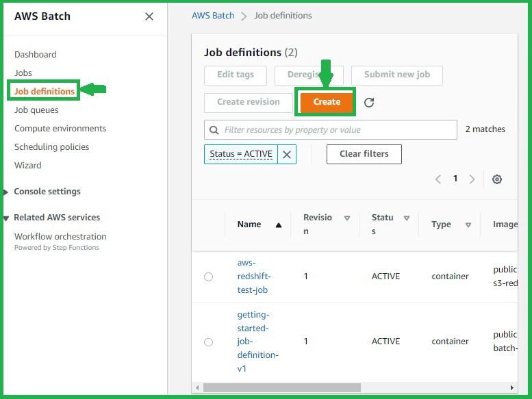The height and width of the screenshot is (399, 532).
Task: Open Compute environments in the sidebar
Action: (x=60, y=129)
